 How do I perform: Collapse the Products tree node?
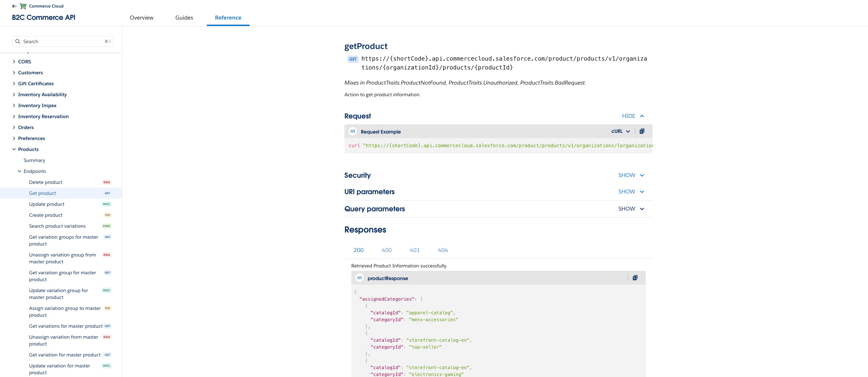pos(14,149)
